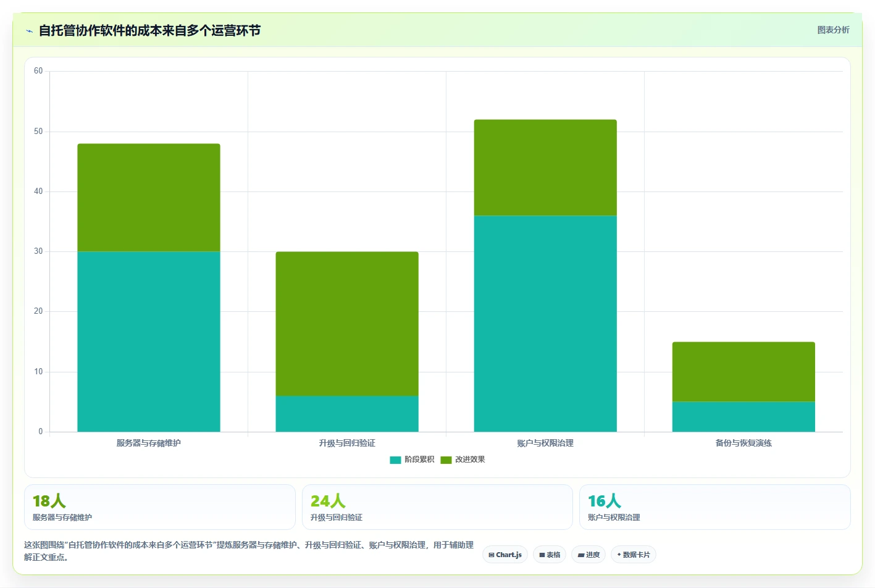
Task: Click the y-axis value 10
Action: pos(38,372)
